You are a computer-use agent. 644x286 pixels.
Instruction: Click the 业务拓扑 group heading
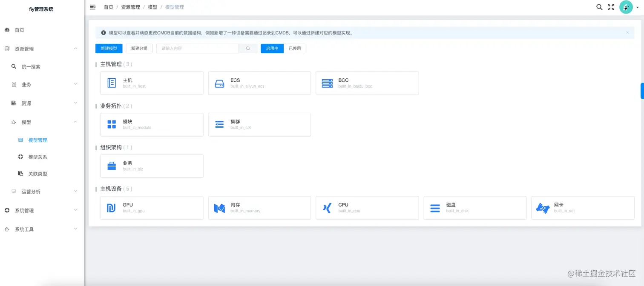(x=111, y=106)
